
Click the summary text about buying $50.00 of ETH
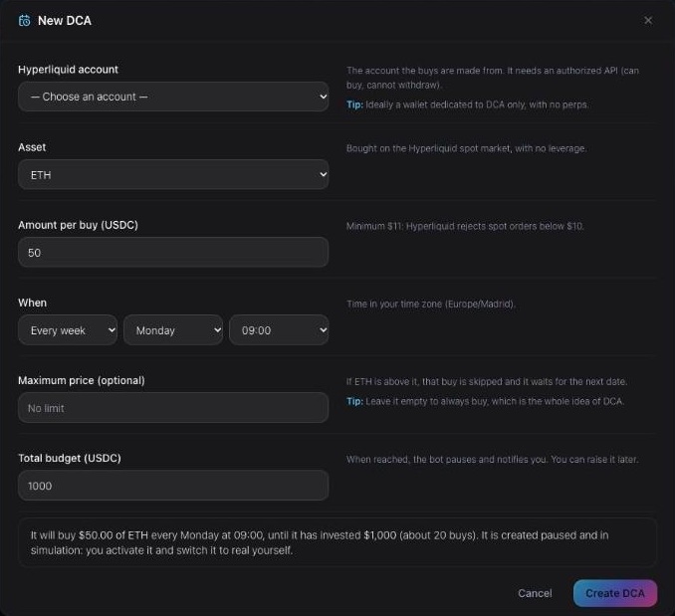click(320, 543)
